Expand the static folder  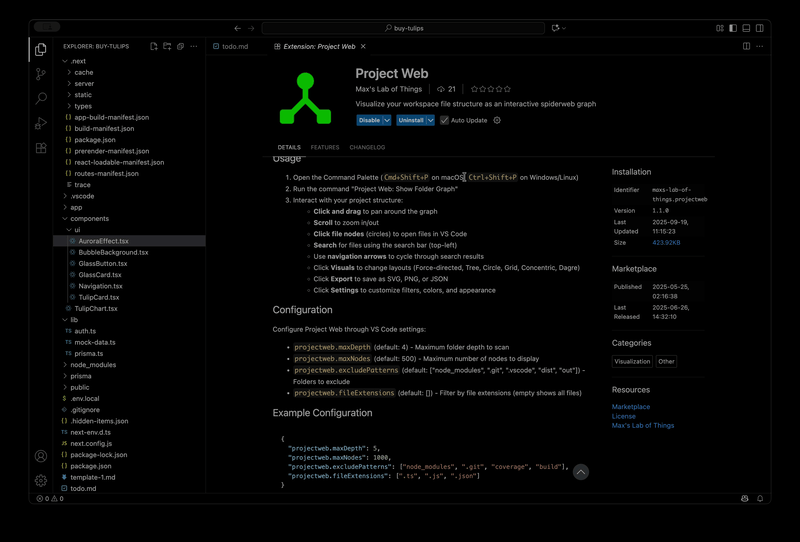(x=69, y=95)
